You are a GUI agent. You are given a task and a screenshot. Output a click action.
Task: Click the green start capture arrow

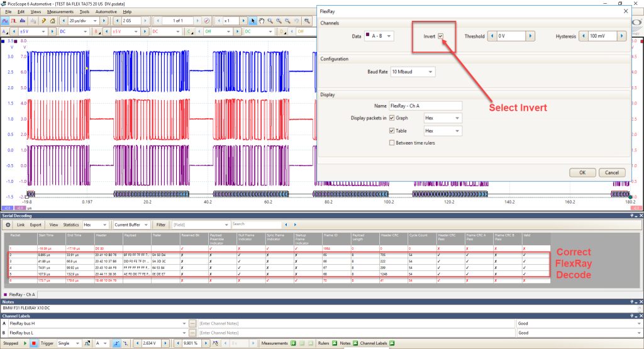[x=25, y=343]
